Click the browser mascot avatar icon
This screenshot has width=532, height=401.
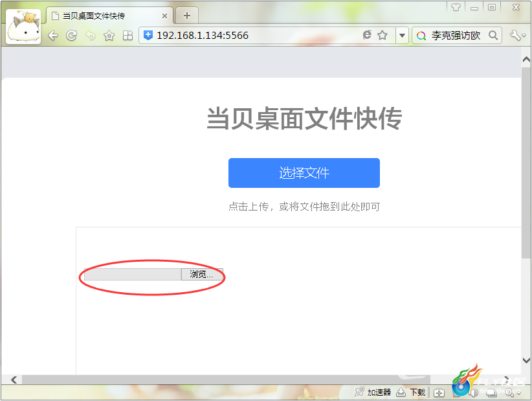coord(23,27)
